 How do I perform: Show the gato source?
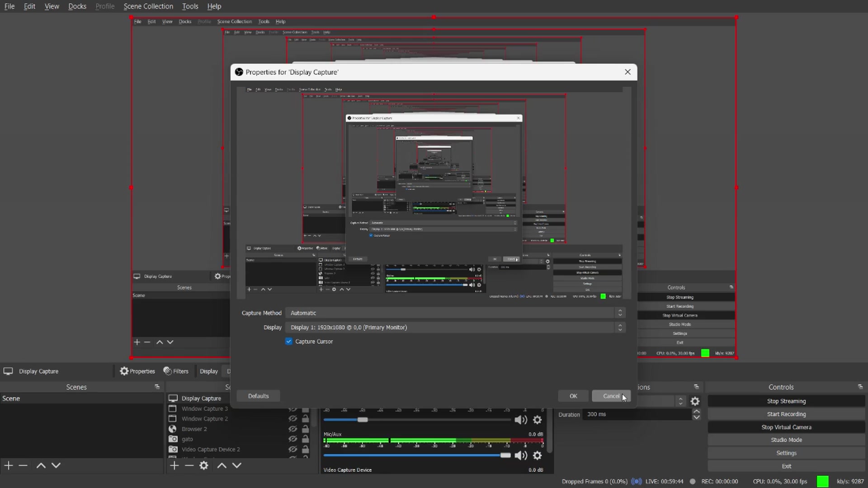pos(292,439)
